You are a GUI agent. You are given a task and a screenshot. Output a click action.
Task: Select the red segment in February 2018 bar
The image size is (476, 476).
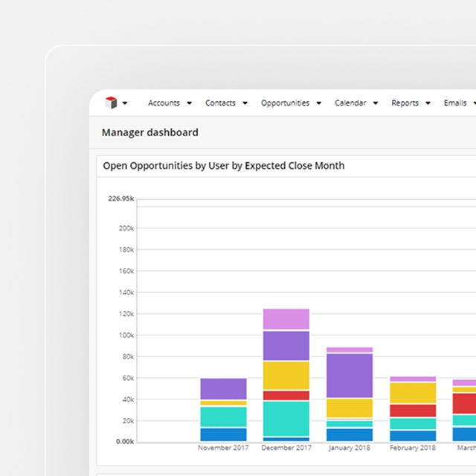click(x=413, y=411)
